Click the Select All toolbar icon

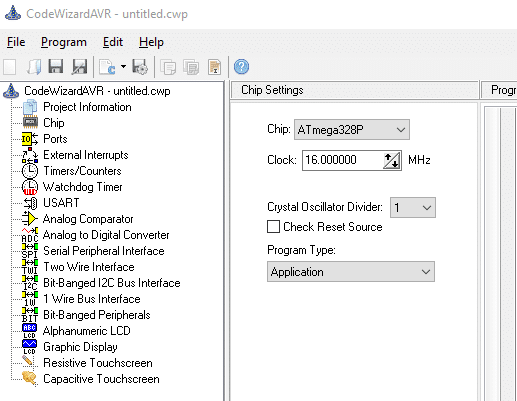pyautogui.click(x=191, y=67)
